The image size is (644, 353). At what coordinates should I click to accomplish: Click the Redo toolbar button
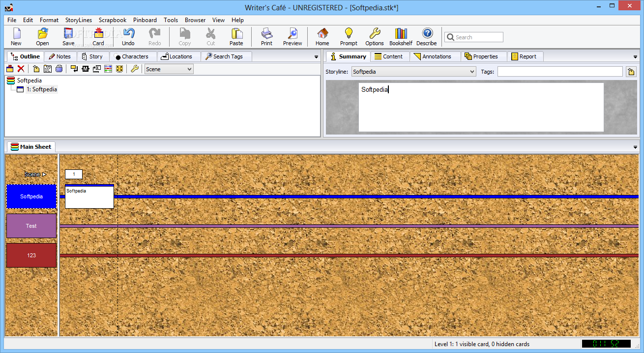155,37
